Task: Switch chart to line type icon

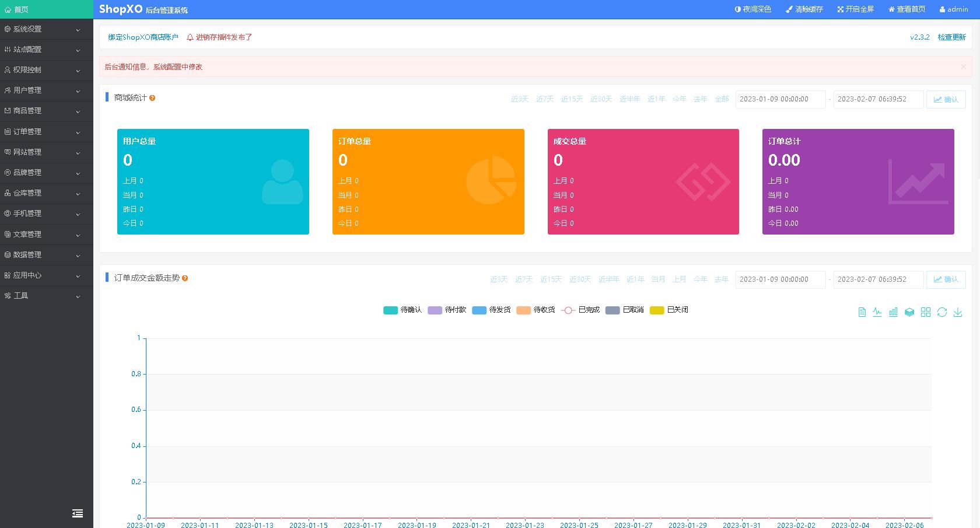Action: pyautogui.click(x=877, y=312)
